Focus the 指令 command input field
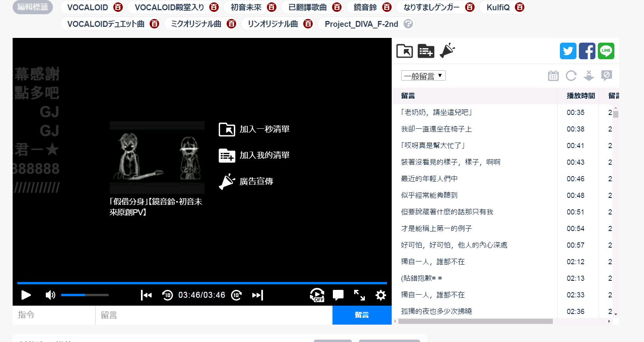 [54, 315]
